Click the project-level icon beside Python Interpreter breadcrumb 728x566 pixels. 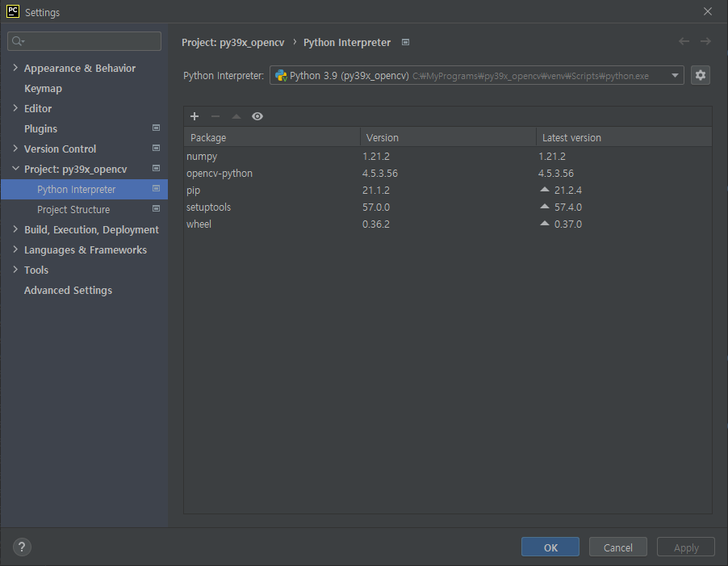click(405, 42)
